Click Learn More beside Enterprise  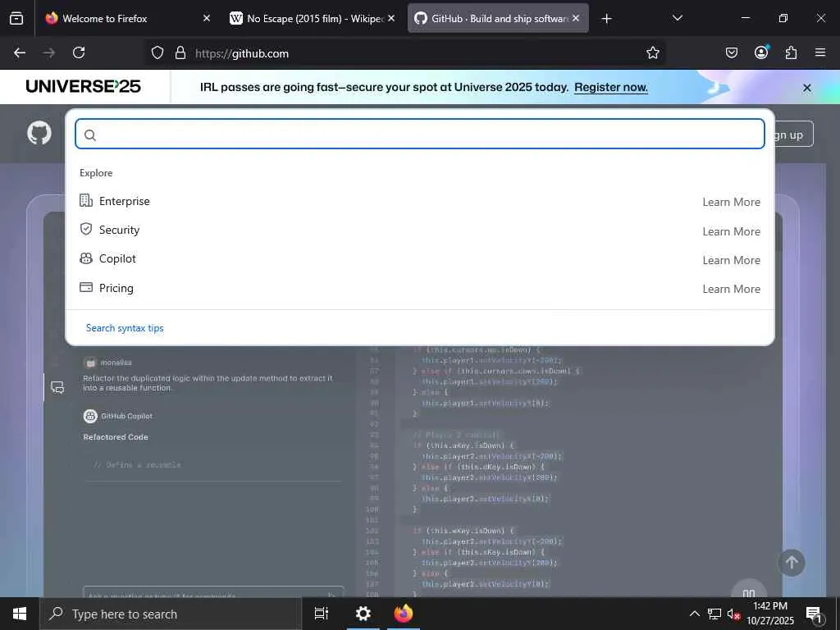tap(731, 202)
